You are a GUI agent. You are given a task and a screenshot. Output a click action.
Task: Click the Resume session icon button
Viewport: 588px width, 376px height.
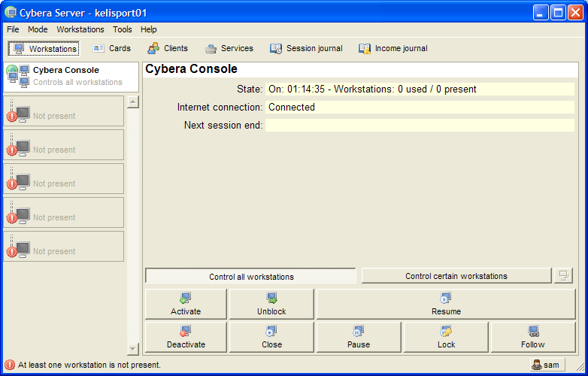point(446,304)
